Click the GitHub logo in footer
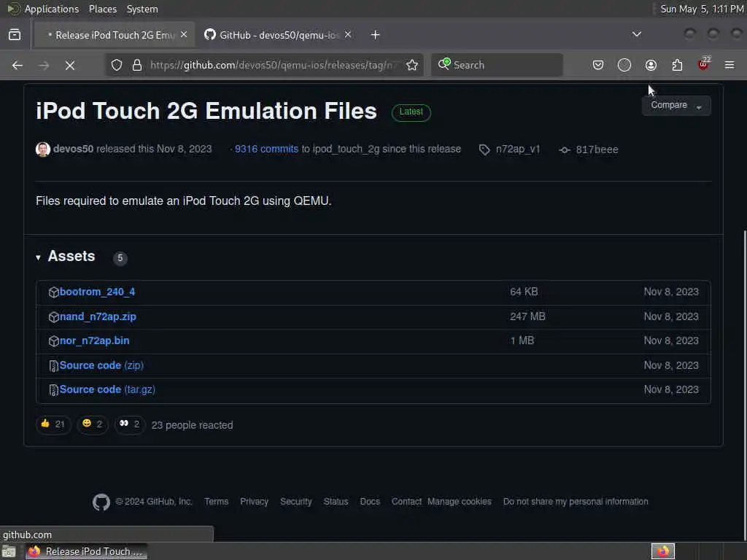The width and height of the screenshot is (747, 560). click(x=101, y=502)
